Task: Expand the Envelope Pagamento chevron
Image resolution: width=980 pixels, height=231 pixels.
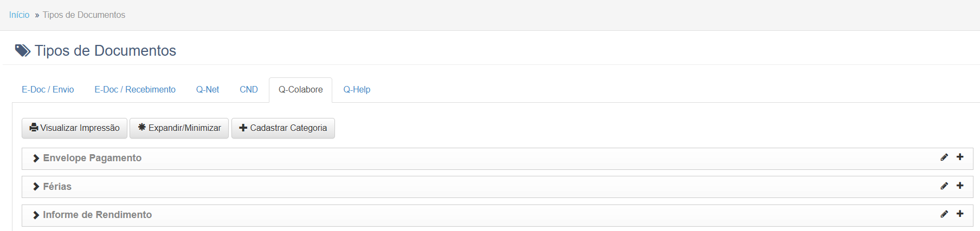Action: (36, 159)
